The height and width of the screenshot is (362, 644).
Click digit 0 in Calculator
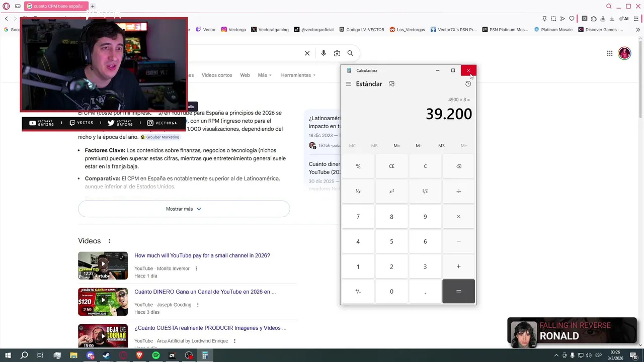tap(391, 292)
